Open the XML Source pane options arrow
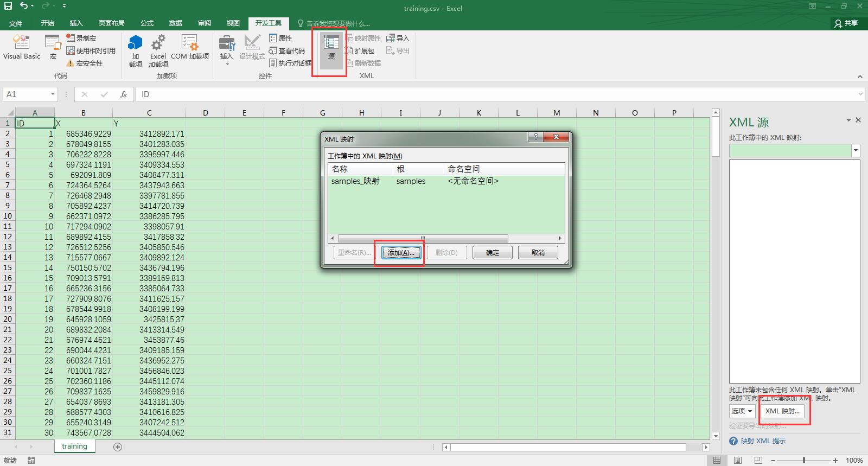Screen dimensions: 868x466 848,120
